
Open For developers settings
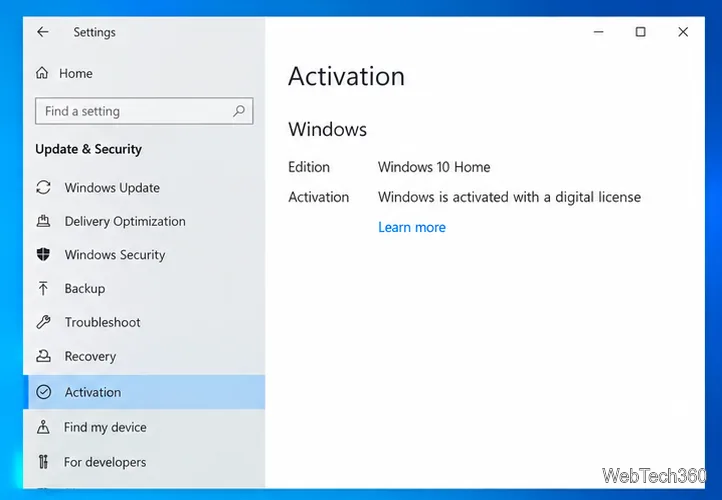144,462
